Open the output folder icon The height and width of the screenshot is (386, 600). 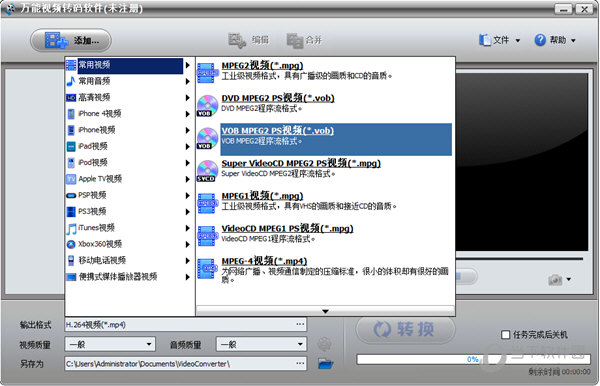pos(325,363)
